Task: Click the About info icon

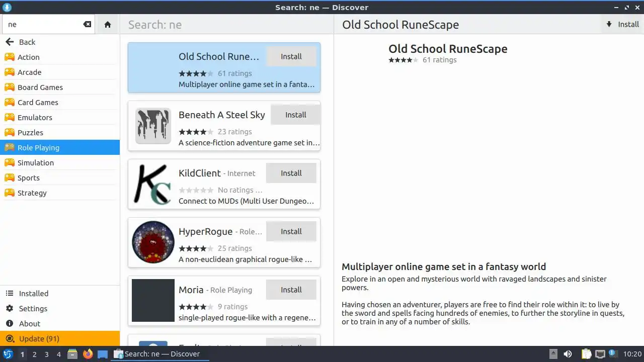Action: [x=9, y=323]
